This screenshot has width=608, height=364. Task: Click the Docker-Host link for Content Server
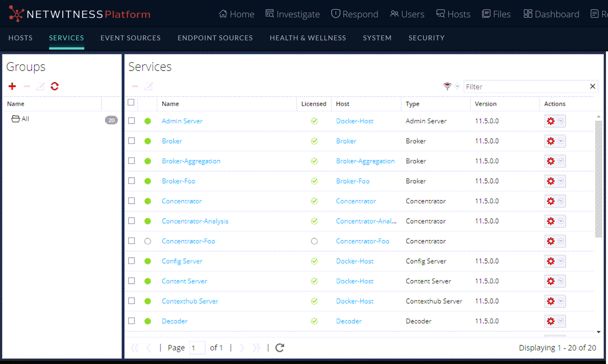354,281
